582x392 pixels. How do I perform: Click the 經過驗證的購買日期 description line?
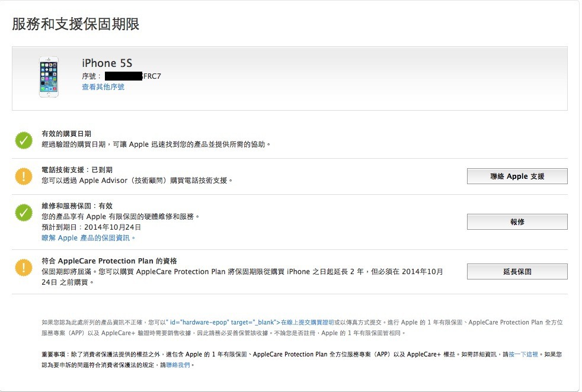click(x=156, y=144)
